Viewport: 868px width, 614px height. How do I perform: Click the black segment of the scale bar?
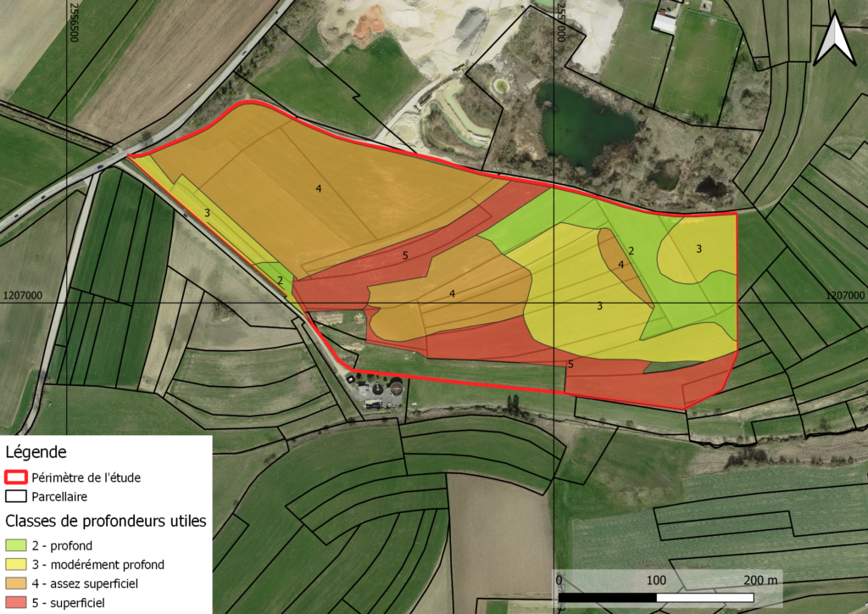point(606,599)
